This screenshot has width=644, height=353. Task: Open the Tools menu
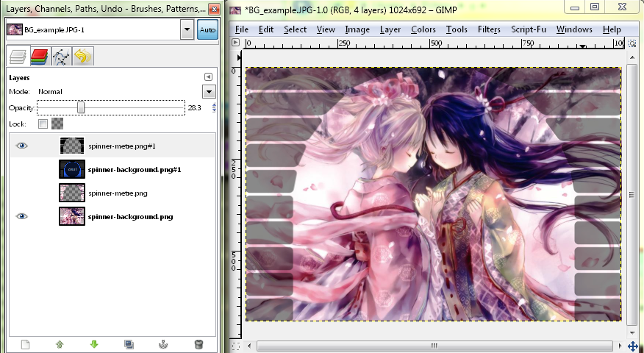[x=457, y=29]
